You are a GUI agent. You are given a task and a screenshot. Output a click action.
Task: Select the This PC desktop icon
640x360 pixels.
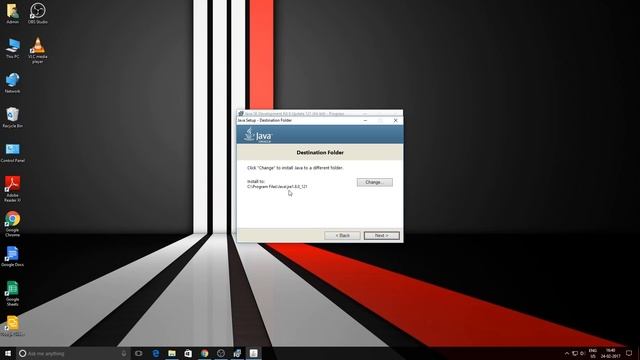coord(13,48)
